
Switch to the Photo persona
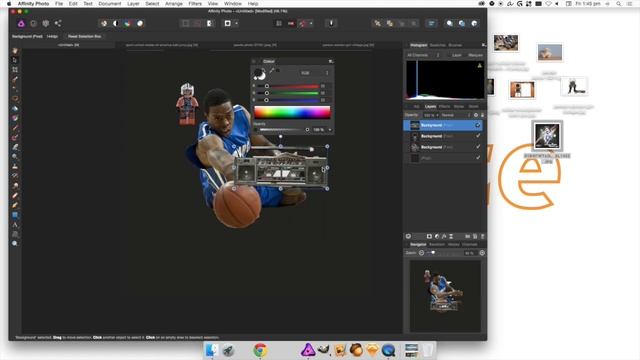[21, 24]
